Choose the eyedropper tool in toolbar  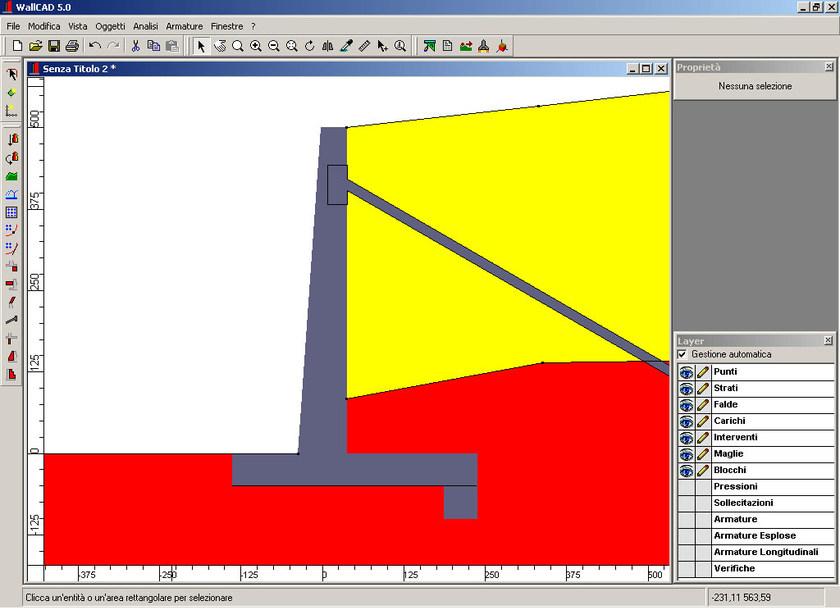(346, 46)
